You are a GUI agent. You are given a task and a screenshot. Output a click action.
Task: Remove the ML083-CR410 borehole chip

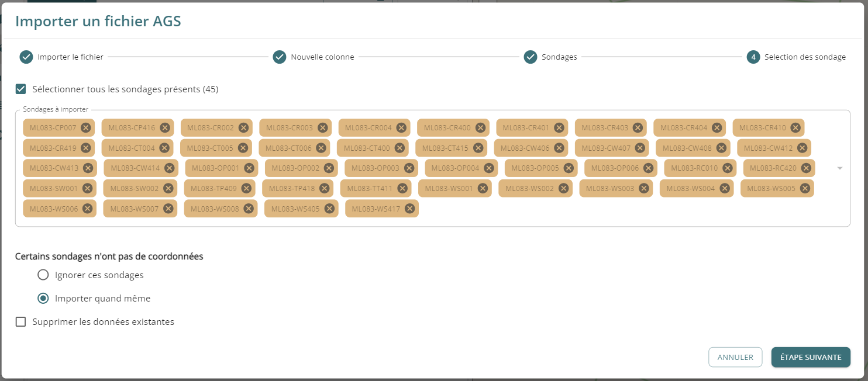(795, 128)
